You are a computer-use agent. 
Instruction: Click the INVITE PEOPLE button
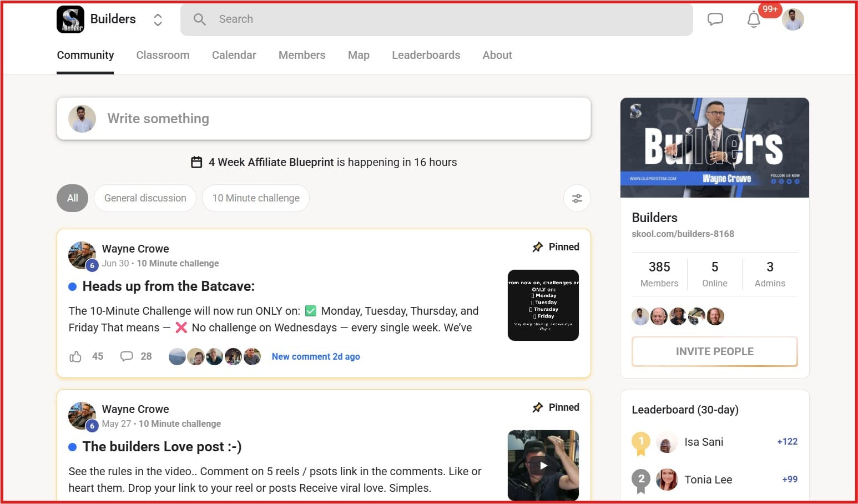coord(715,351)
